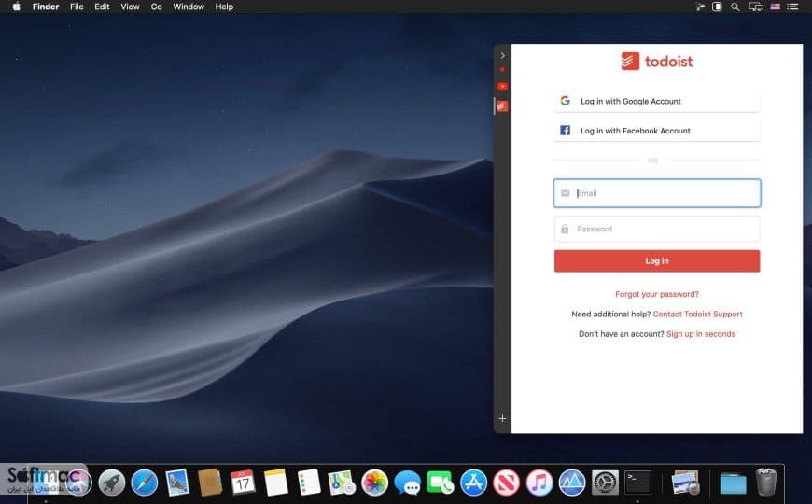Open Contact Todoist Support link
The width and height of the screenshot is (812, 504).
[697, 314]
